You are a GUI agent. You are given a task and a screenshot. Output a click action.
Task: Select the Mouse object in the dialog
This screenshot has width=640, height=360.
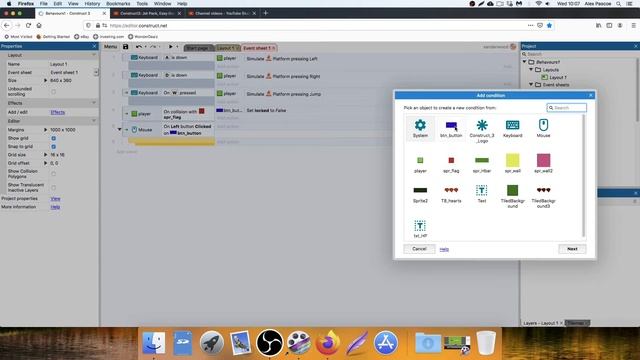point(543,128)
